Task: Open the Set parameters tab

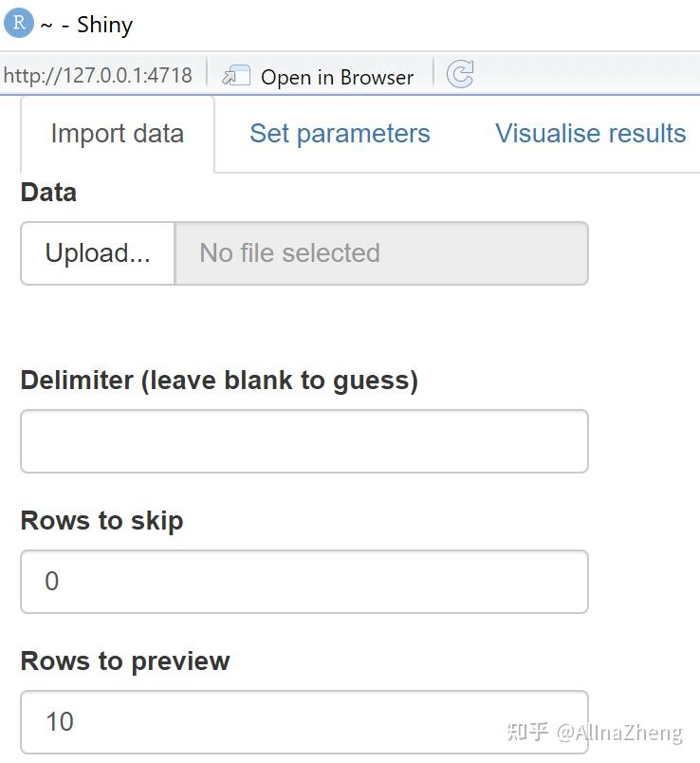Action: [340, 134]
